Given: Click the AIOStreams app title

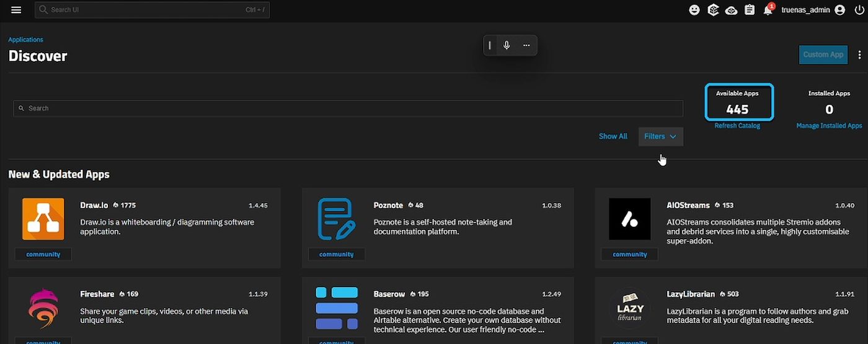Looking at the screenshot, I should click(688, 205).
